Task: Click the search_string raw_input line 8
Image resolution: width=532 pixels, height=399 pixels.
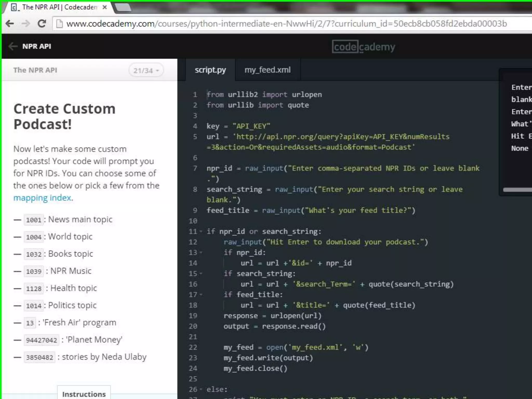Action: tap(335, 195)
